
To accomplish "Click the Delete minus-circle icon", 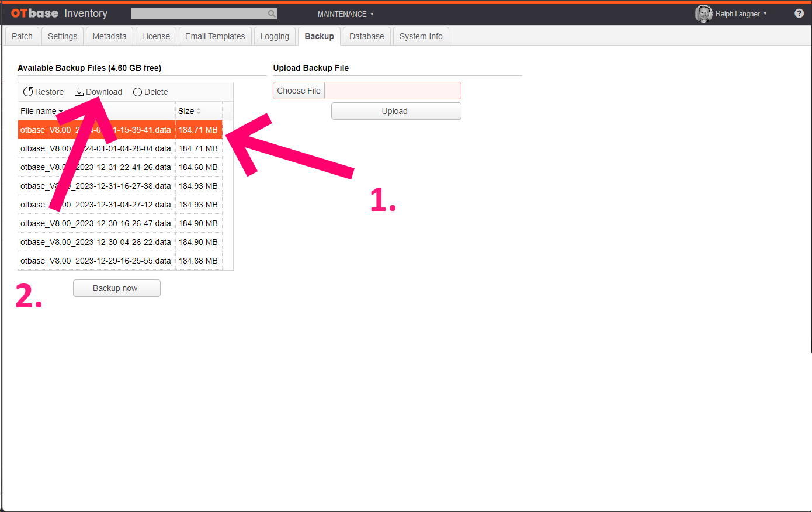I will tap(137, 92).
